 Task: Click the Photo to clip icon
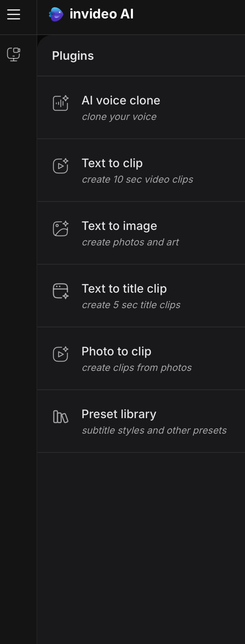61,354
